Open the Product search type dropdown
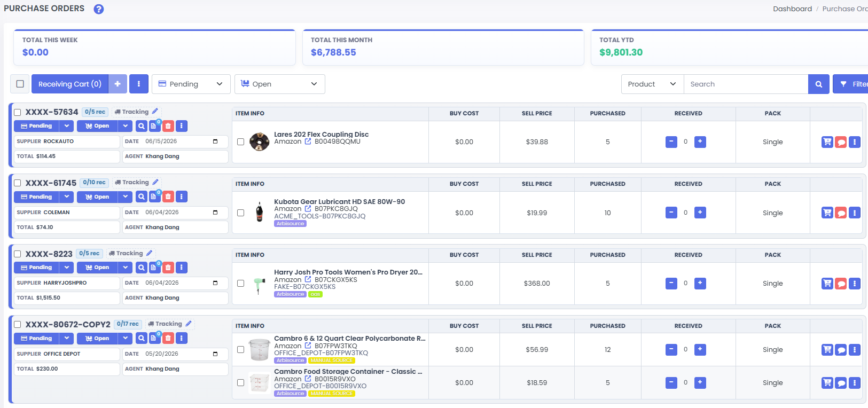Image resolution: width=868 pixels, height=408 pixels. pyautogui.click(x=653, y=84)
